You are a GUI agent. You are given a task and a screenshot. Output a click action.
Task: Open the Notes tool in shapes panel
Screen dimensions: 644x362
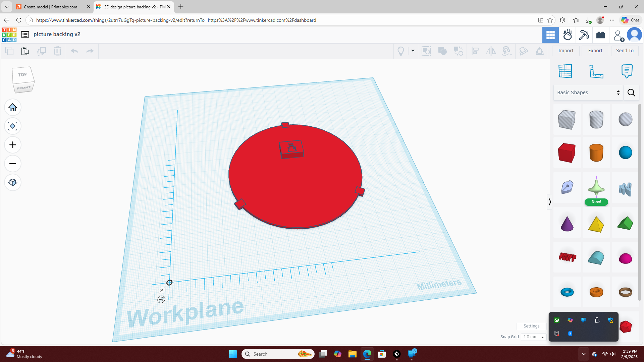627,71
